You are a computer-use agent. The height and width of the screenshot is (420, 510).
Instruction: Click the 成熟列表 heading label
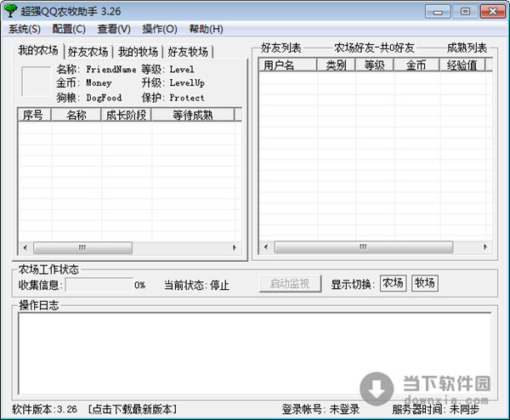pyautogui.click(x=467, y=48)
